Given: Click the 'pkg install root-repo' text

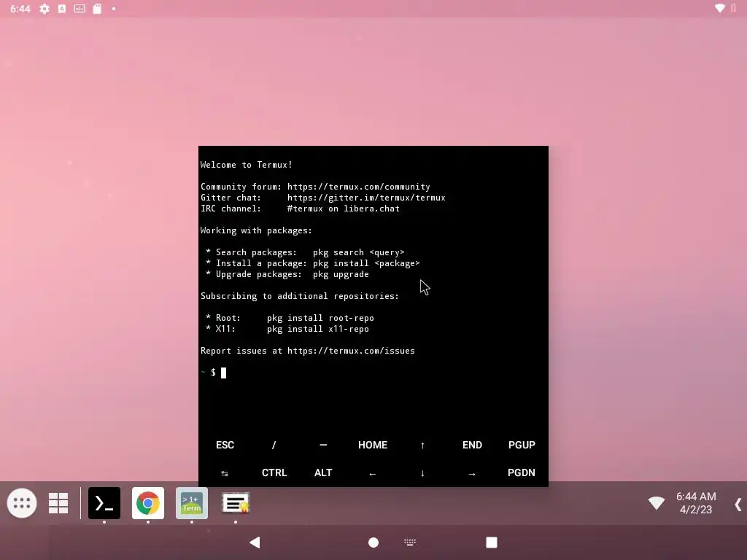Looking at the screenshot, I should [320, 318].
